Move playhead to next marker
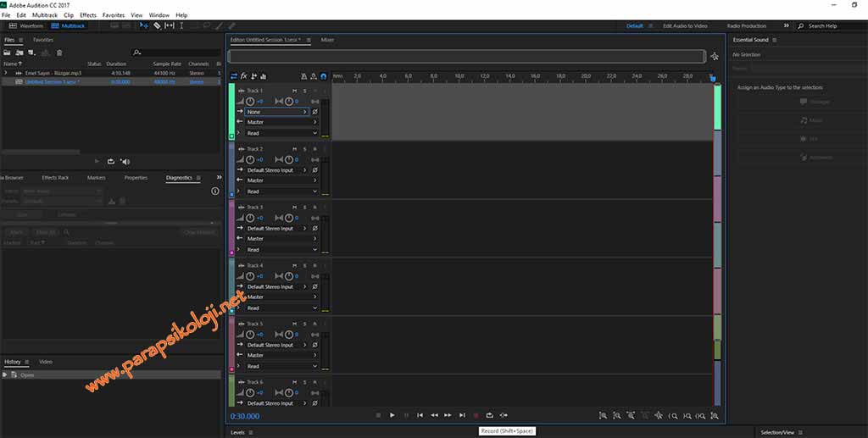868x438 pixels. pyautogui.click(x=462, y=415)
